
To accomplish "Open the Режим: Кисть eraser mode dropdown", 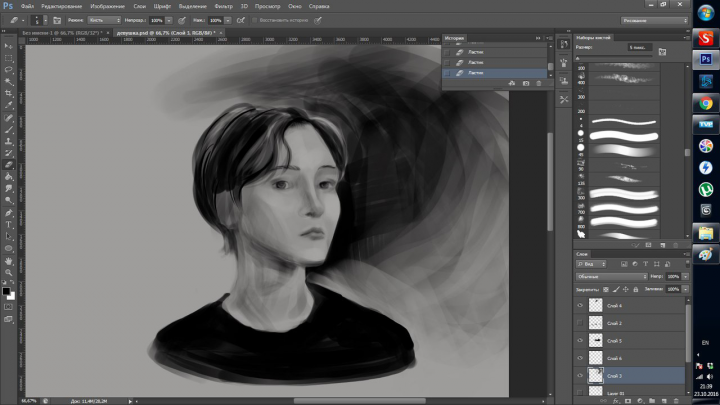I will 104,20.
